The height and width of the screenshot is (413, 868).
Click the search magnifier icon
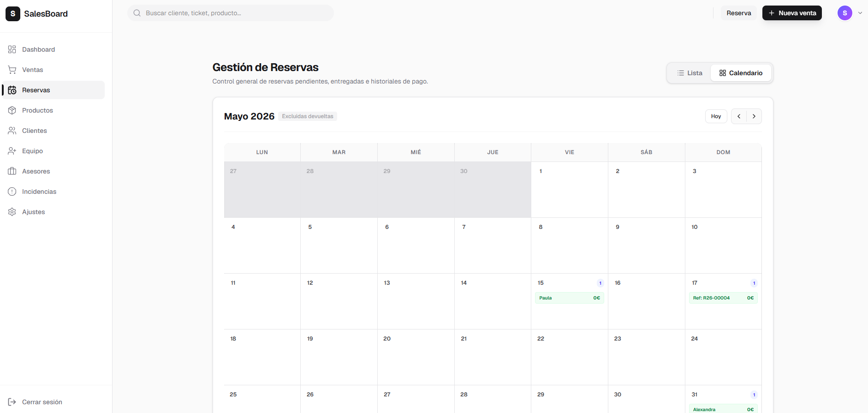pyautogui.click(x=137, y=13)
